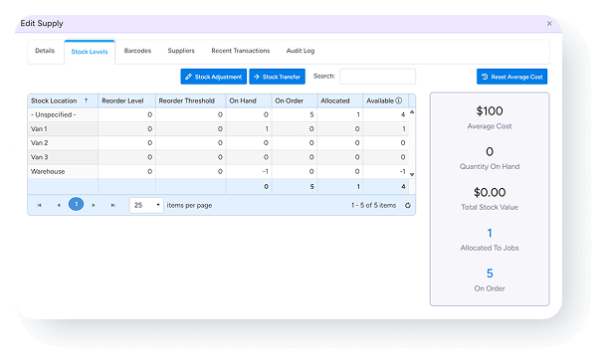
Task: Sort by Reorder Level column
Action: tap(127, 101)
